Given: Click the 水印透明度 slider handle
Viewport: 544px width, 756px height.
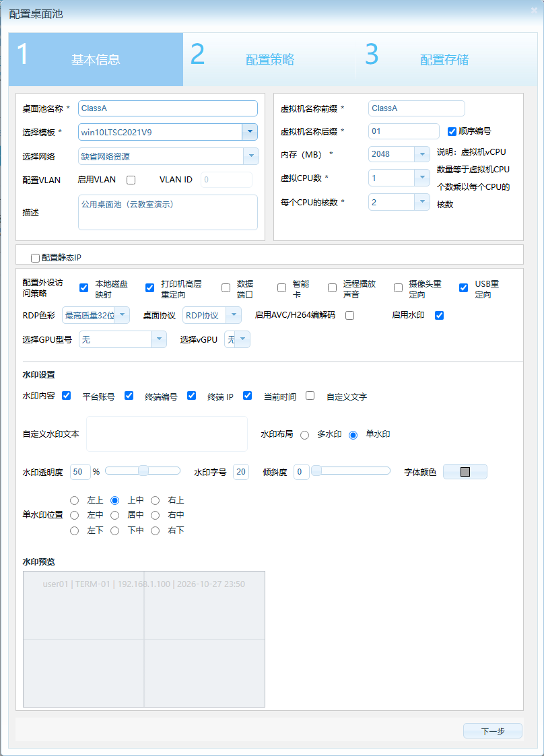Looking at the screenshot, I should [143, 471].
